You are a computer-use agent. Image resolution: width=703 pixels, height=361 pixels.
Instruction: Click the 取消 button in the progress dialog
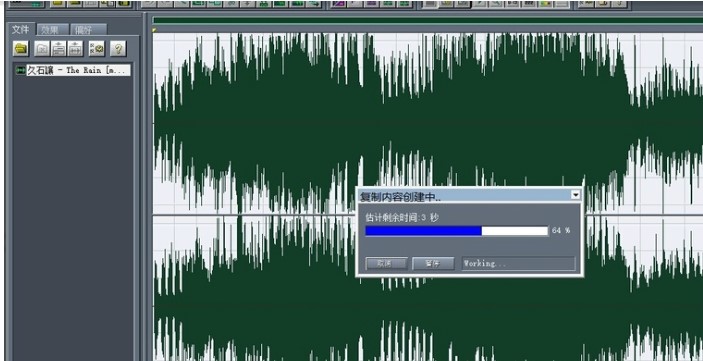click(386, 263)
